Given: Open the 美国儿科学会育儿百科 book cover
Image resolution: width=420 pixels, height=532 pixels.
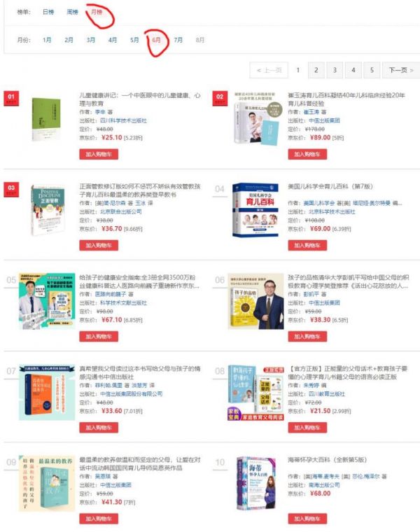Looking at the screenshot, I should 255,211.
